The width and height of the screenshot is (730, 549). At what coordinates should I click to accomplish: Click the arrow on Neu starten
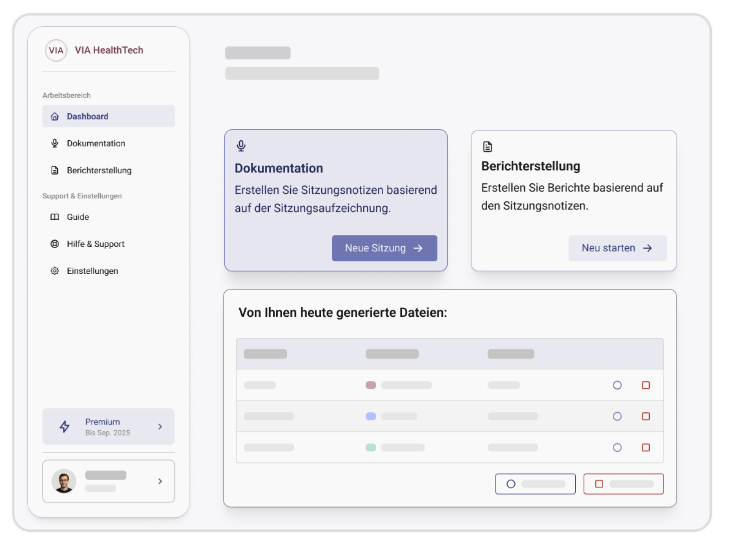[x=648, y=248]
